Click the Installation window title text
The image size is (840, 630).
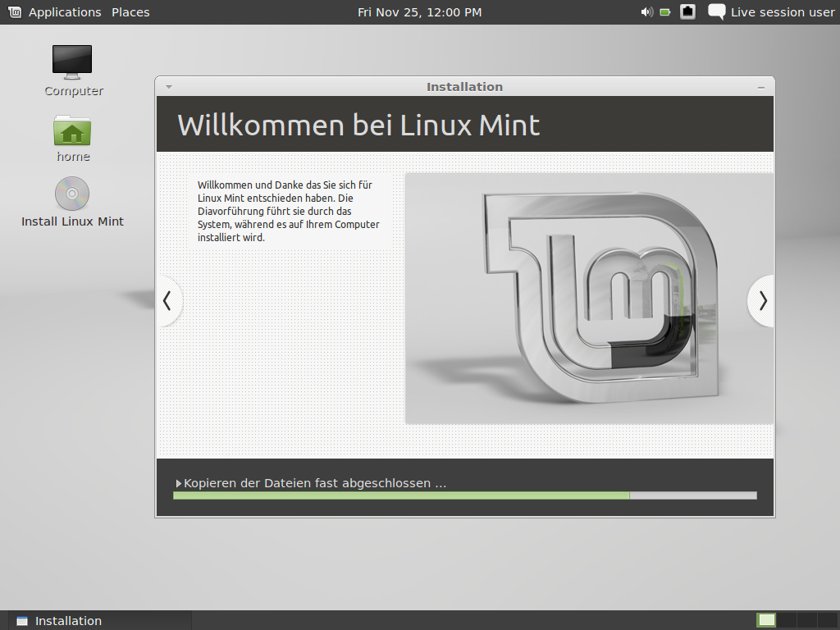click(464, 87)
